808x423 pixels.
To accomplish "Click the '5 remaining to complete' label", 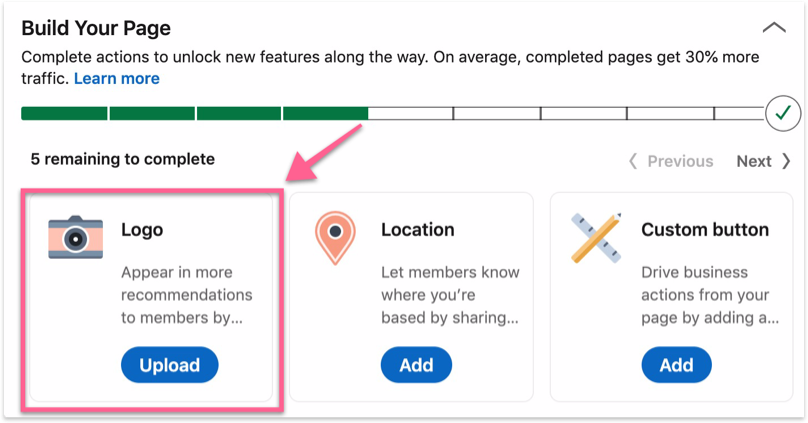I will pyautogui.click(x=122, y=159).
